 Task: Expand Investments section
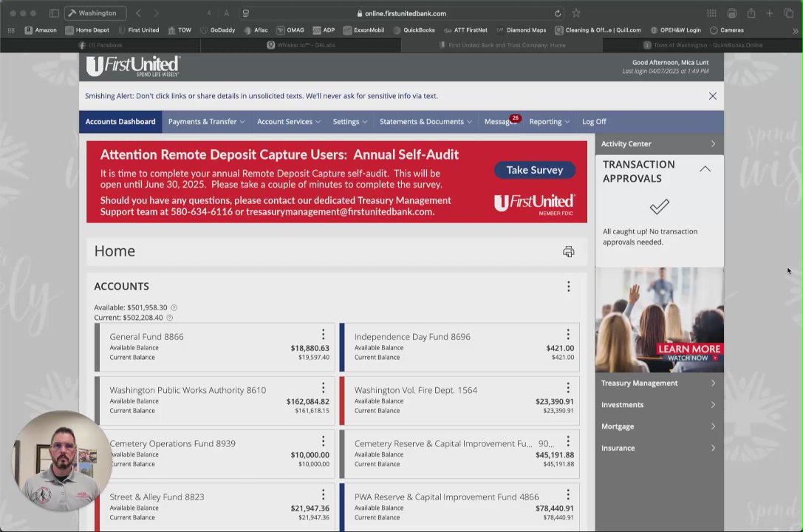[659, 404]
